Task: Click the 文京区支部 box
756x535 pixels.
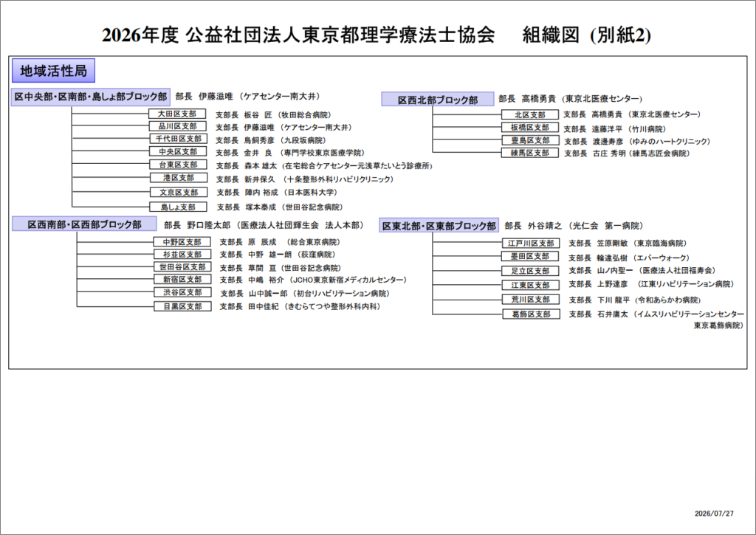Action: (179, 192)
